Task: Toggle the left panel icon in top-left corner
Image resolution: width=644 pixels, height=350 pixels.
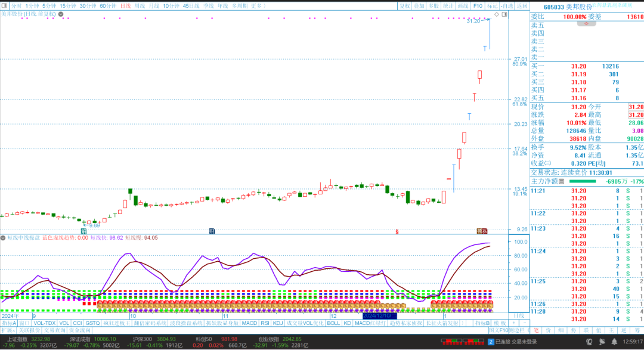Action: (4, 6)
